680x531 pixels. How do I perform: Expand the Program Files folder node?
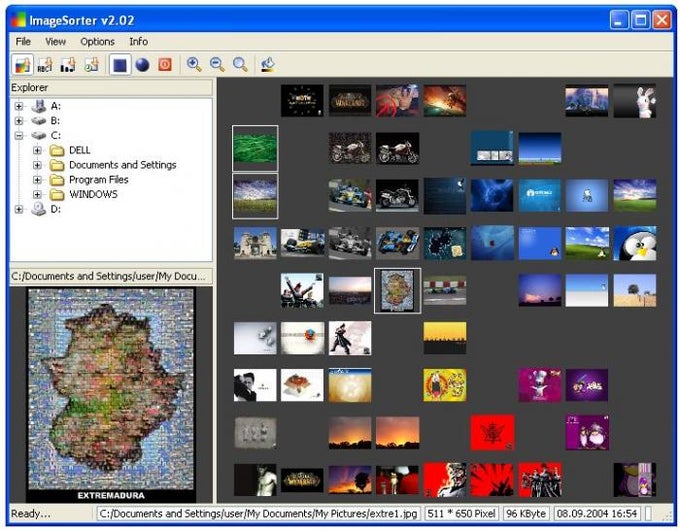[37, 180]
